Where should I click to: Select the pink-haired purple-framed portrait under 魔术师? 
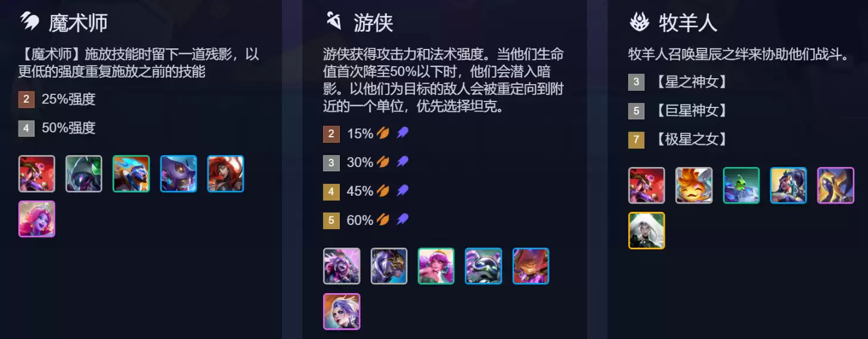37,219
